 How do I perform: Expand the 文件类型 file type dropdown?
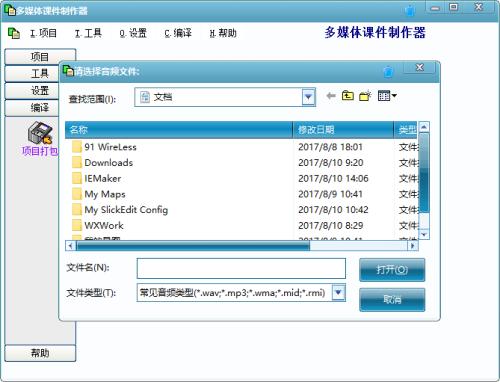coord(338,293)
